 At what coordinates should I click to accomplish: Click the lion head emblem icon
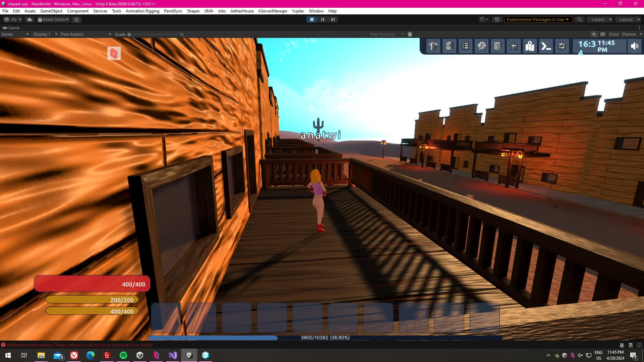click(x=481, y=46)
